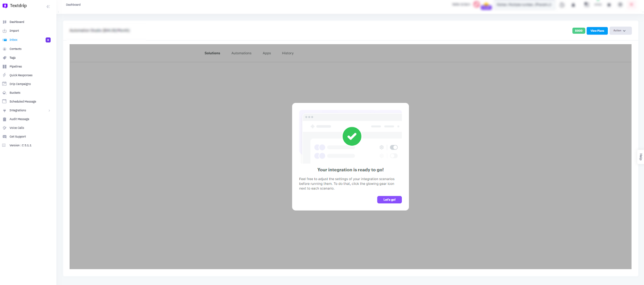Open Contacts via its person icon
Image resolution: width=644 pixels, height=285 pixels.
coord(4,49)
